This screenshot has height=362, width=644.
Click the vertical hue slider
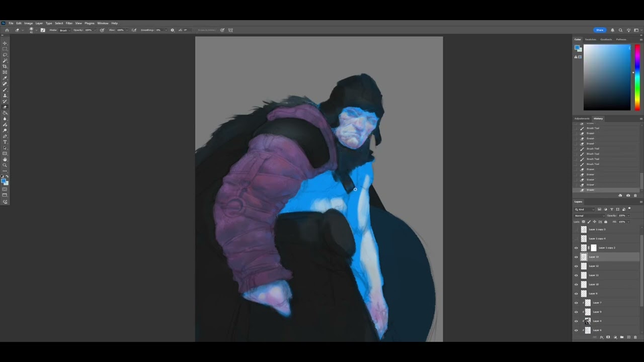point(637,77)
